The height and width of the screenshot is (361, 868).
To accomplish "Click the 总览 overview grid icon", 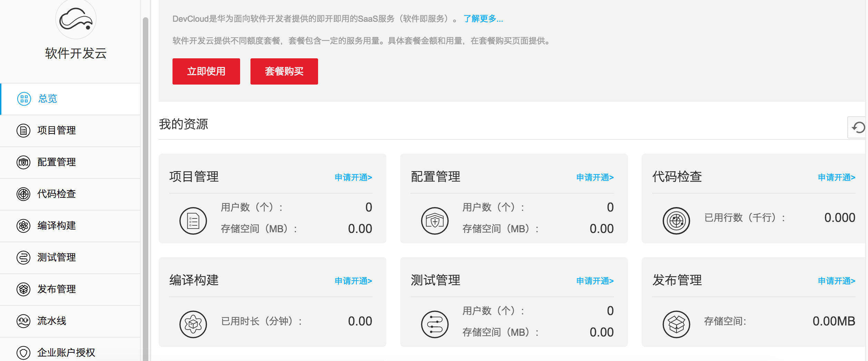I will pos(24,99).
